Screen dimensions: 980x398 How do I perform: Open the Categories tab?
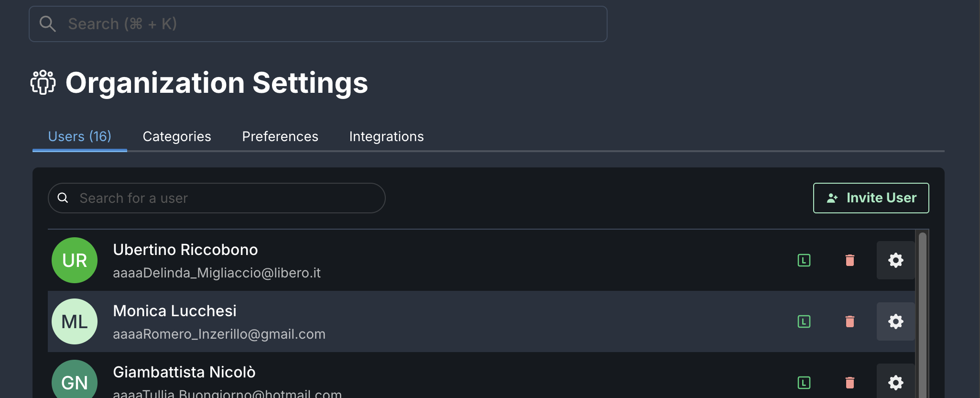(177, 137)
